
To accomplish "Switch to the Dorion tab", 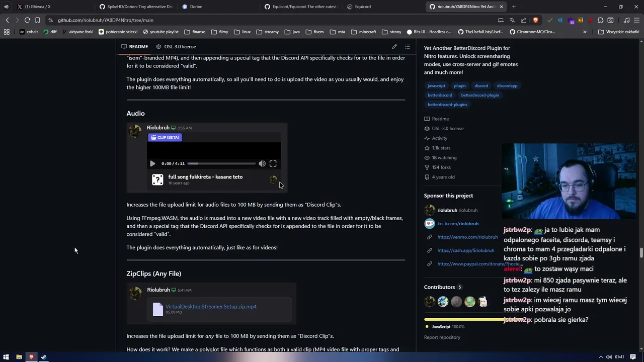I will (219, 7).
